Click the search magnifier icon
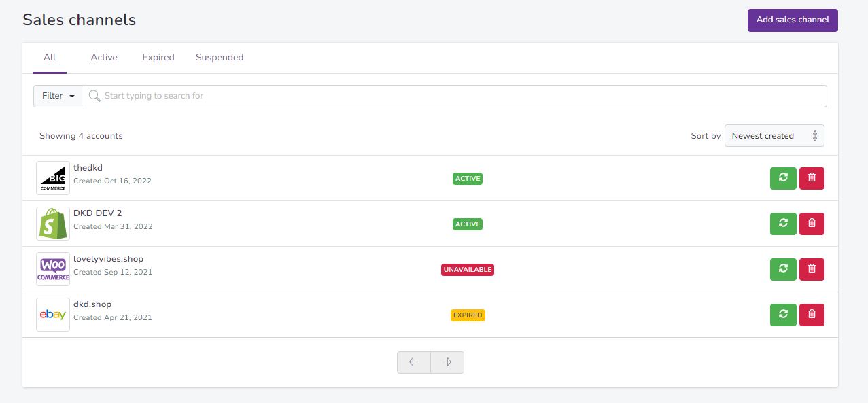 point(94,96)
